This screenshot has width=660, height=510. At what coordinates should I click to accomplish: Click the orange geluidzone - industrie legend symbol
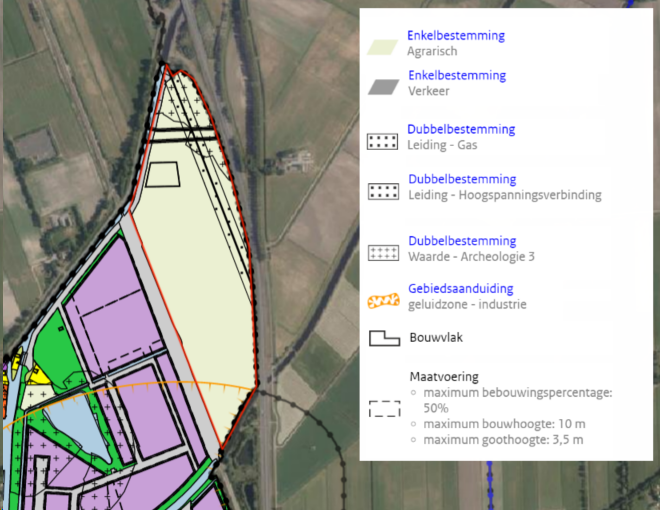(x=382, y=298)
